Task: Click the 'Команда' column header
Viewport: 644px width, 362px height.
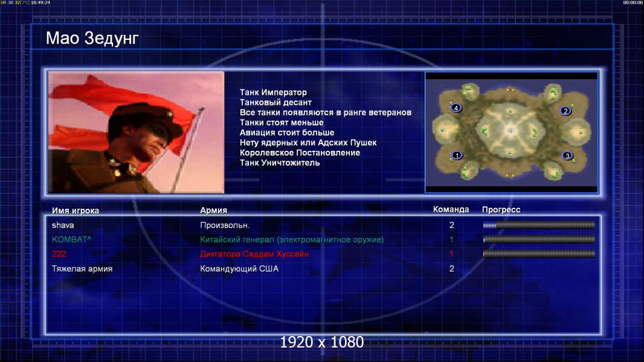Action: (x=451, y=209)
